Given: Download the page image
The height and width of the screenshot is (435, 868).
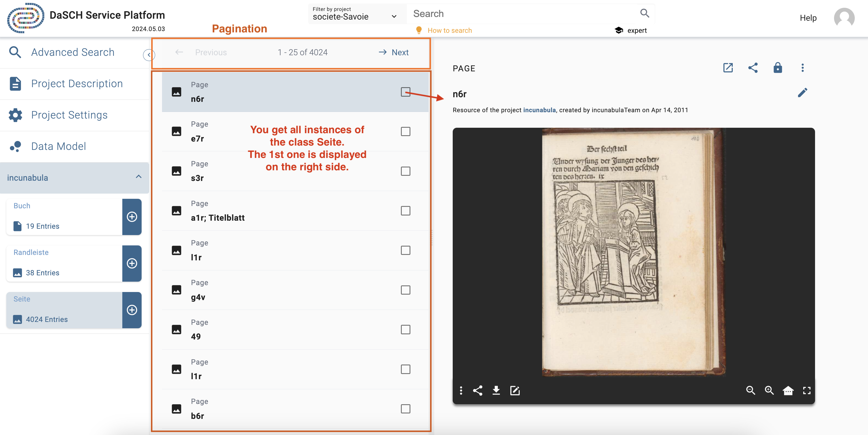Looking at the screenshot, I should (x=496, y=390).
